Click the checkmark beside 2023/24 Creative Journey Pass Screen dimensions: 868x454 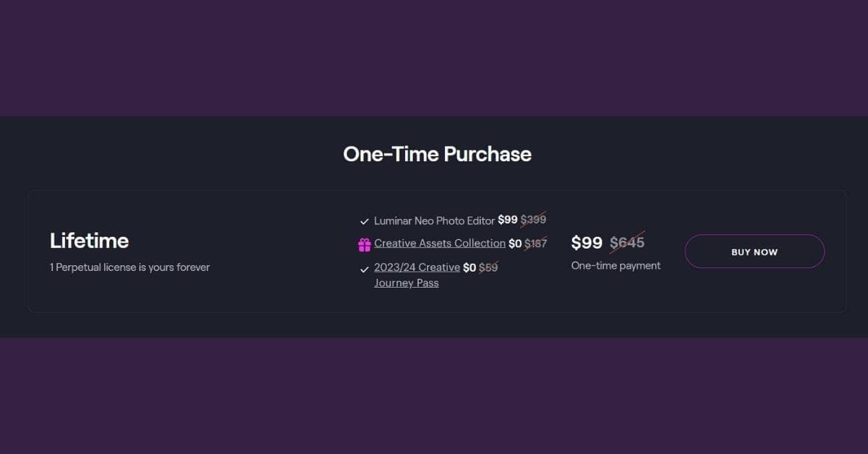tap(365, 268)
